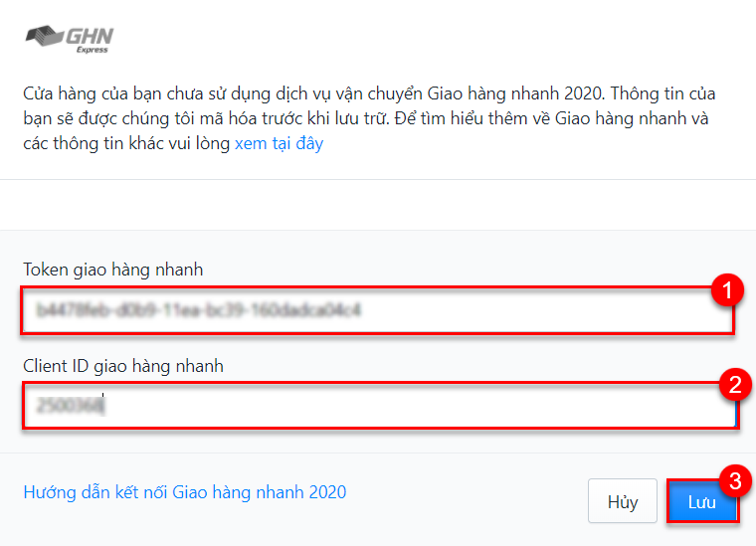The image size is (756, 546).
Task: Click the 'Client ID giao hàng nhanh' label
Action: 123,366
